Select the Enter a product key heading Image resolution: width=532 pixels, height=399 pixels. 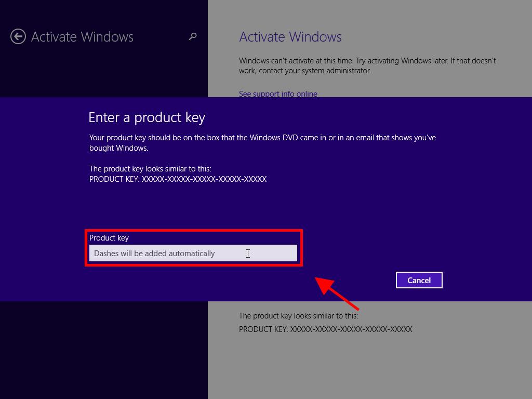point(146,117)
